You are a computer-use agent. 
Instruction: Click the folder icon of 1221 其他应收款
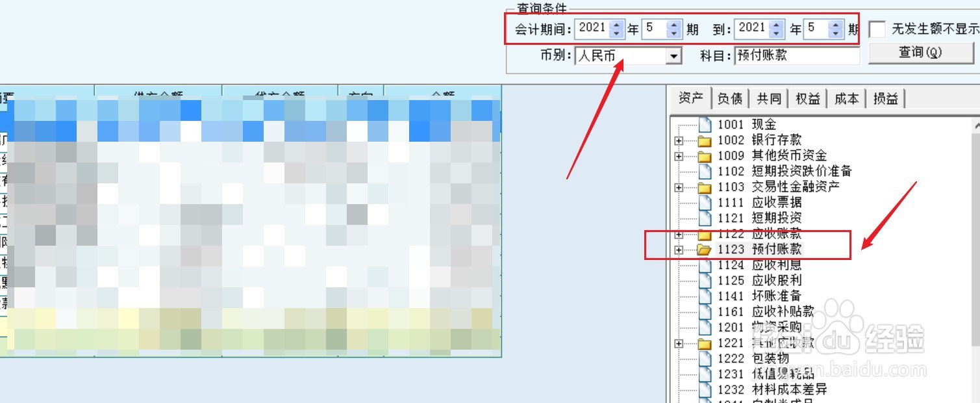point(705,343)
